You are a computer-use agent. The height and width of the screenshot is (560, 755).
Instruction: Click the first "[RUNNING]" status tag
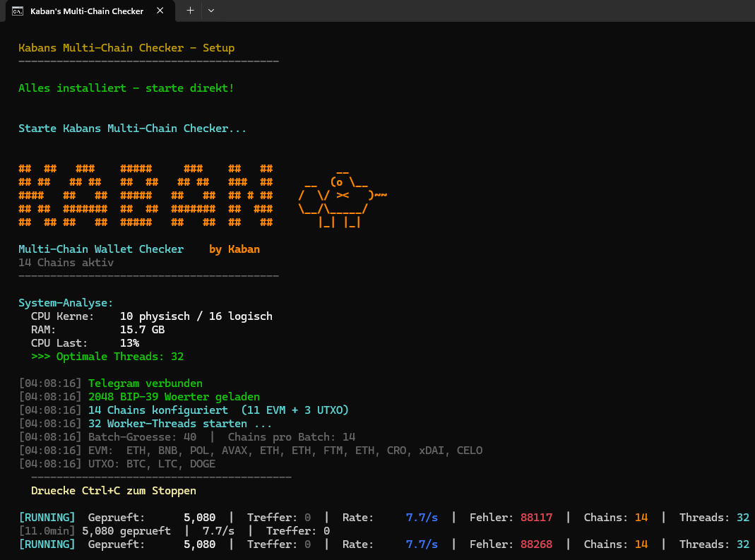click(47, 518)
